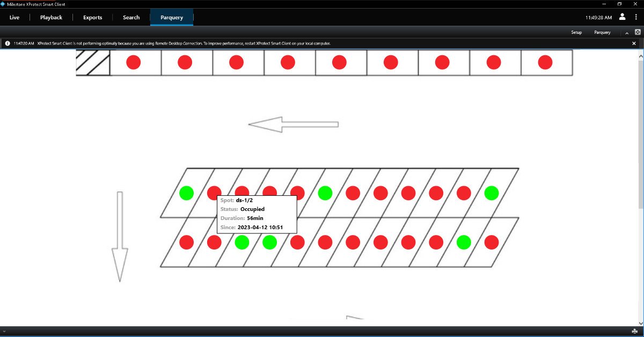The height and width of the screenshot is (337, 644).
Task: Open the Exports tab
Action: [92, 17]
